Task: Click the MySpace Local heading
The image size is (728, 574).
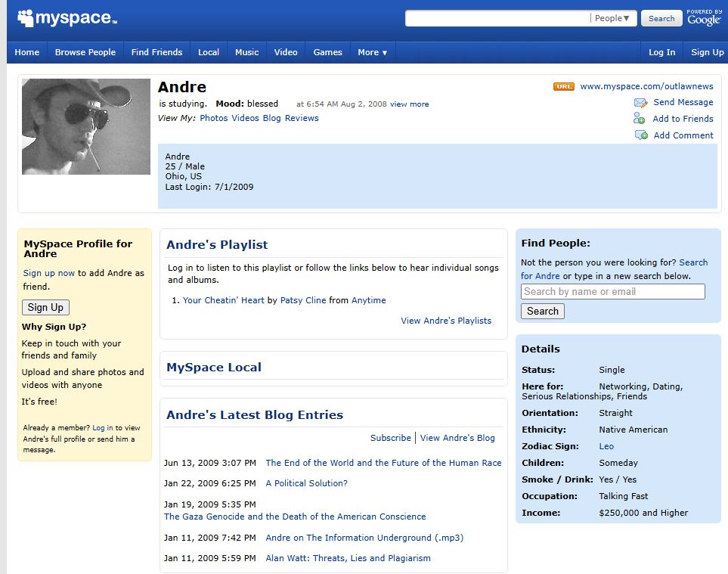Action: (214, 368)
